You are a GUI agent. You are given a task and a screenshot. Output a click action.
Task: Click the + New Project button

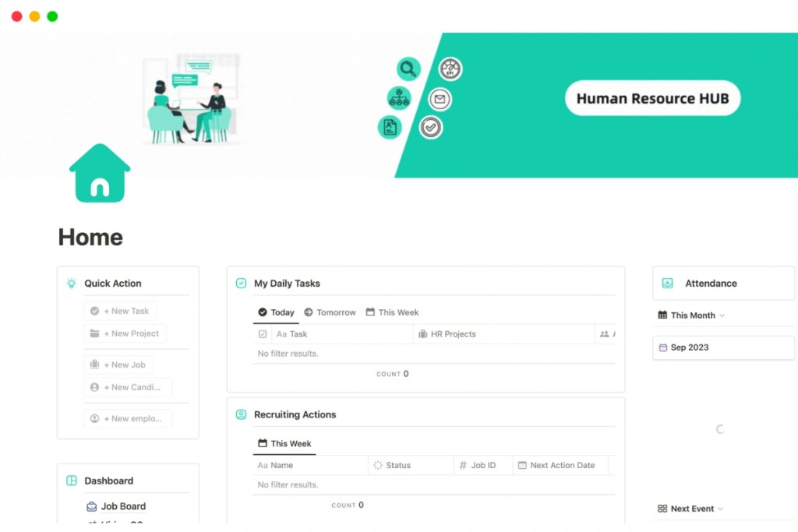[x=125, y=333]
